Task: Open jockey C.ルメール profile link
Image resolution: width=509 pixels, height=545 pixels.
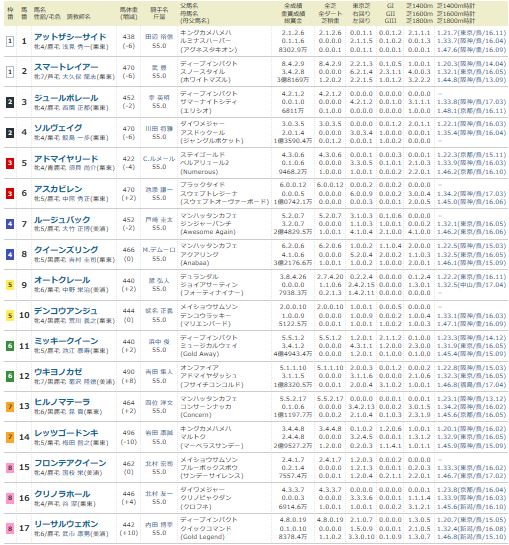Action: 159,159
